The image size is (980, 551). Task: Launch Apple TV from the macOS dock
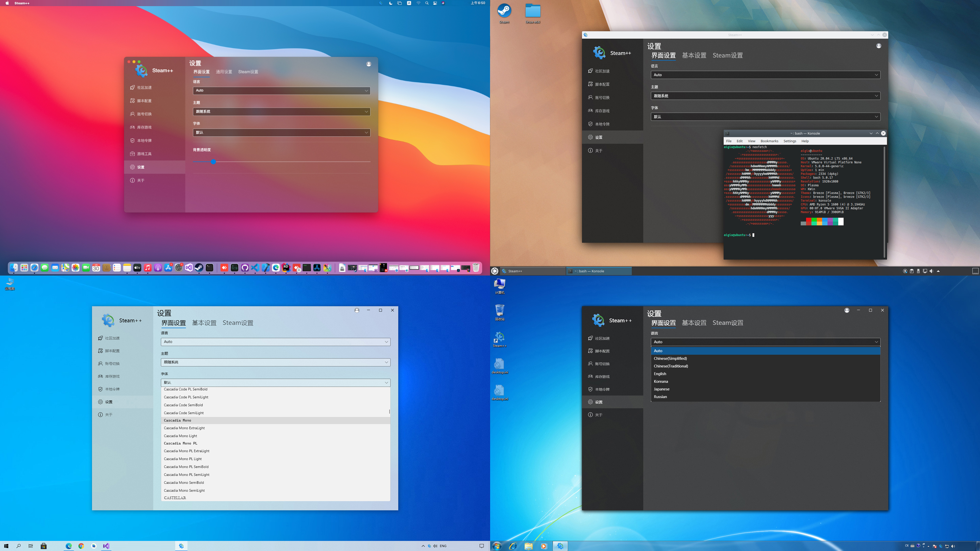coord(137,268)
